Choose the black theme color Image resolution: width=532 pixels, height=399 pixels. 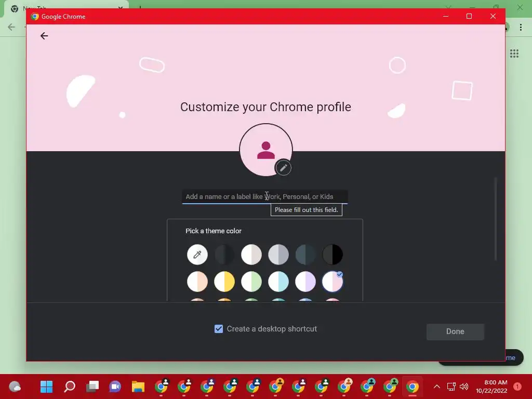[x=332, y=254]
